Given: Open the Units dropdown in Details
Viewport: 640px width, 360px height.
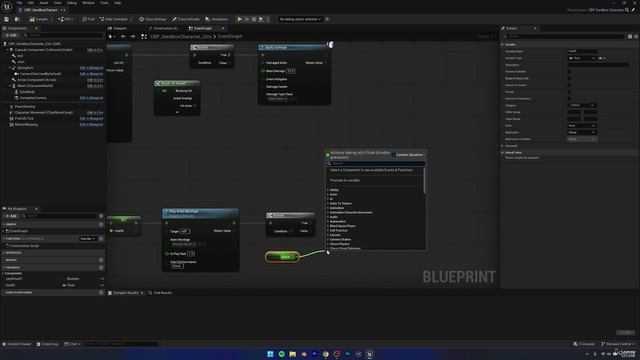Looking at the screenshot, I should tap(582, 126).
